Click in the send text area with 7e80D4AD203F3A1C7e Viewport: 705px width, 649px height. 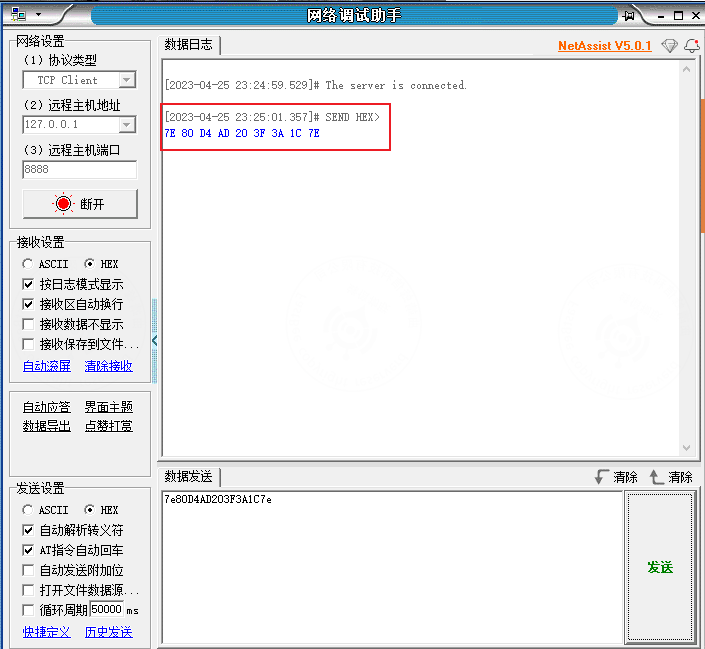392,568
